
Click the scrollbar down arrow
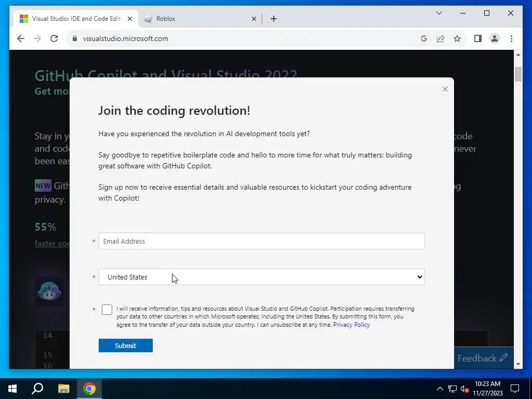click(x=518, y=364)
